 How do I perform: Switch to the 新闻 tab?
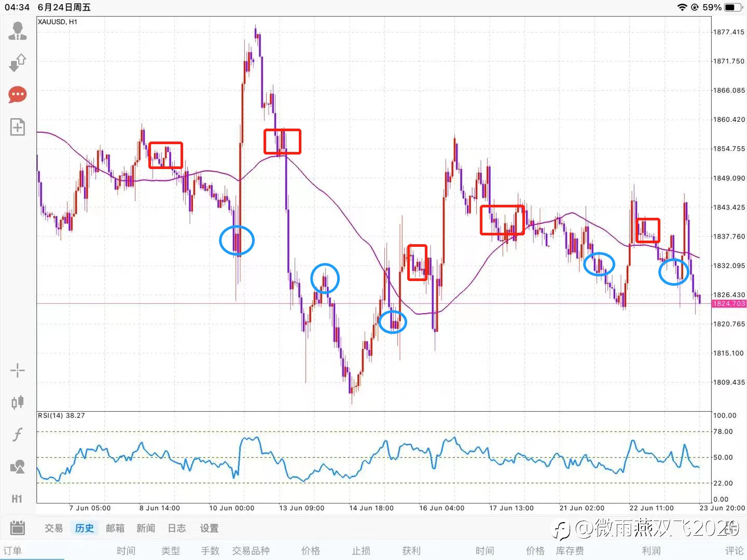click(146, 528)
